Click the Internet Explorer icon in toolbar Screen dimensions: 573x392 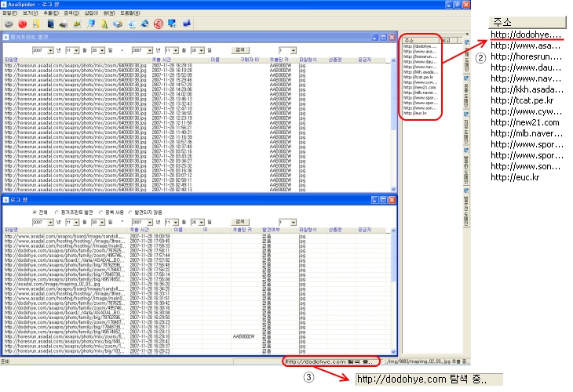coord(144,24)
